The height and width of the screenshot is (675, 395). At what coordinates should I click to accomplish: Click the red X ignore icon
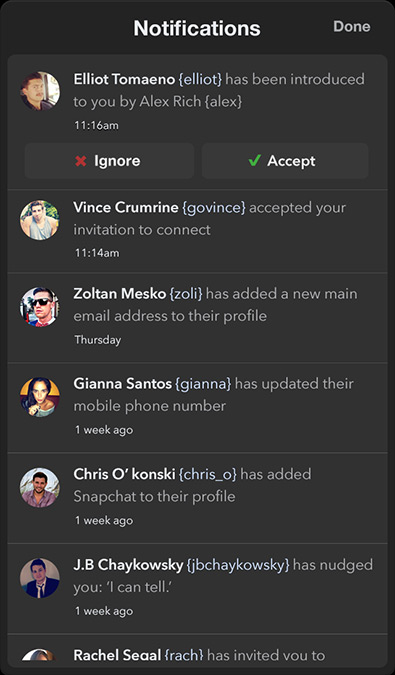pos(81,161)
